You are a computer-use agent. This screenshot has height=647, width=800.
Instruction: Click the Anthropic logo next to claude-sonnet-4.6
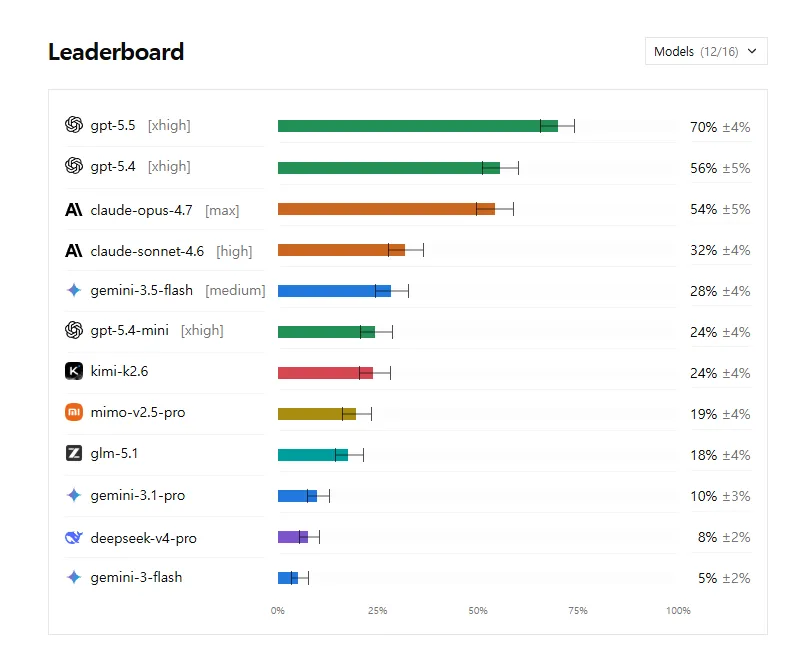(x=73, y=251)
